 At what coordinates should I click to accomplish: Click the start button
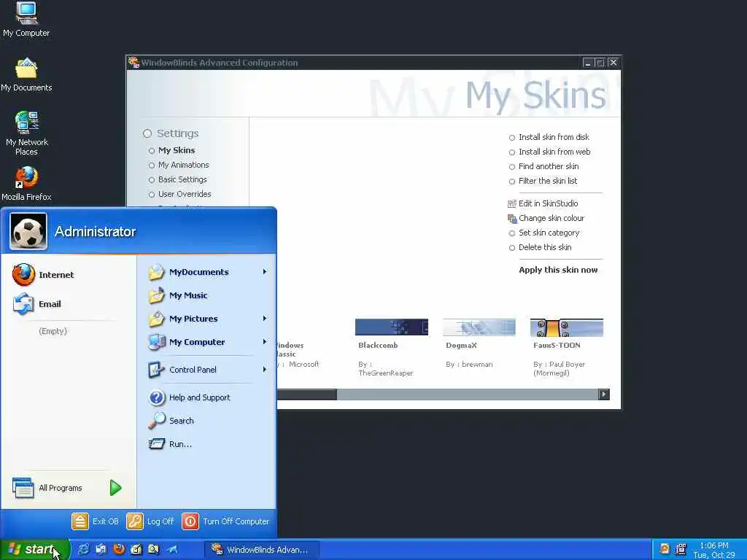[34, 549]
